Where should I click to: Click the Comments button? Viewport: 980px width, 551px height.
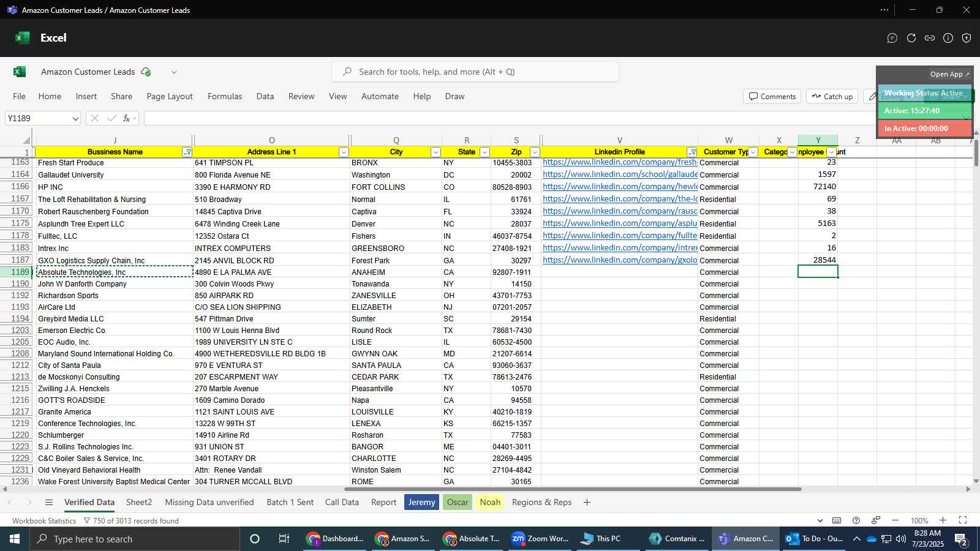[x=772, y=97]
